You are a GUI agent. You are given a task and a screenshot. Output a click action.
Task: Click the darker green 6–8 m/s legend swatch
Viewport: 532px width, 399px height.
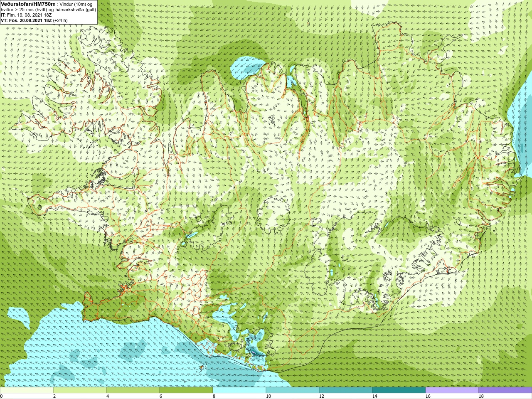pos(186,390)
